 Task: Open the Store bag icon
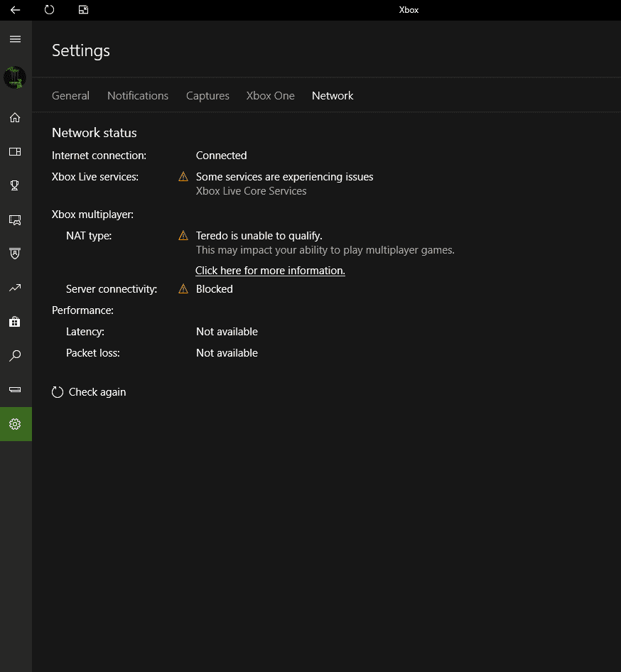click(x=15, y=321)
